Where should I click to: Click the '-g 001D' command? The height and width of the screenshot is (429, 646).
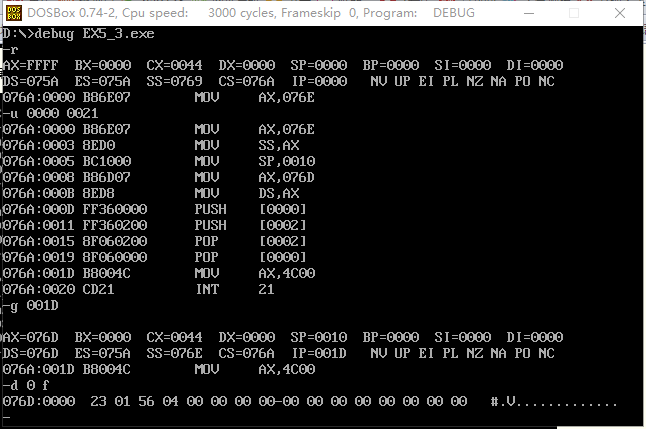tap(30, 306)
